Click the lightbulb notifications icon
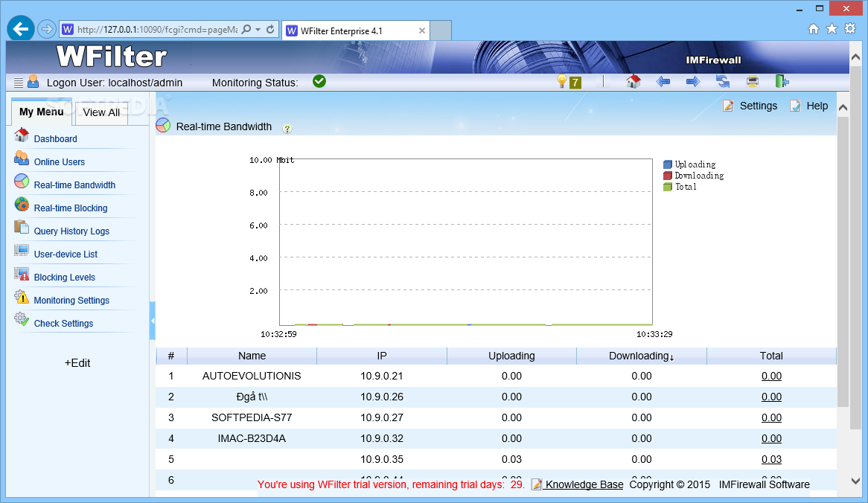The height and width of the screenshot is (503, 868). point(562,82)
